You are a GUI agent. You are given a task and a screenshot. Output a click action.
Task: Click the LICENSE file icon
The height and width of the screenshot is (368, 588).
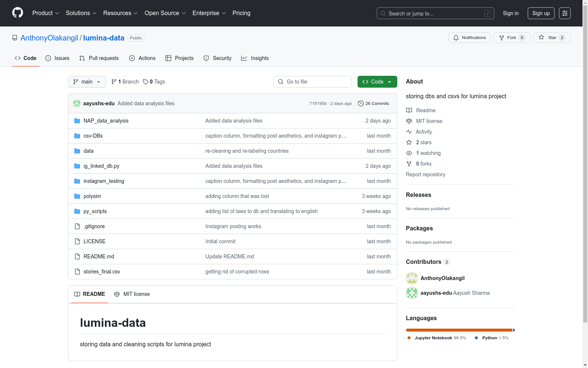pyautogui.click(x=77, y=241)
